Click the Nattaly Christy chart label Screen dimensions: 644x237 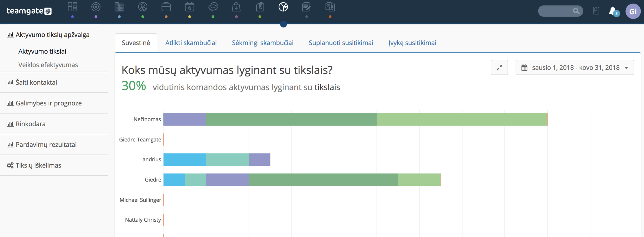pos(143,220)
